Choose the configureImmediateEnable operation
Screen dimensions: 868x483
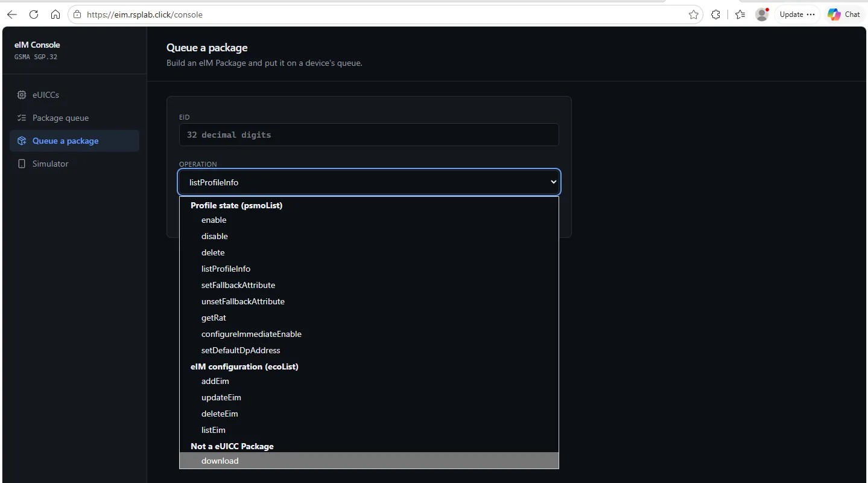pos(369,334)
